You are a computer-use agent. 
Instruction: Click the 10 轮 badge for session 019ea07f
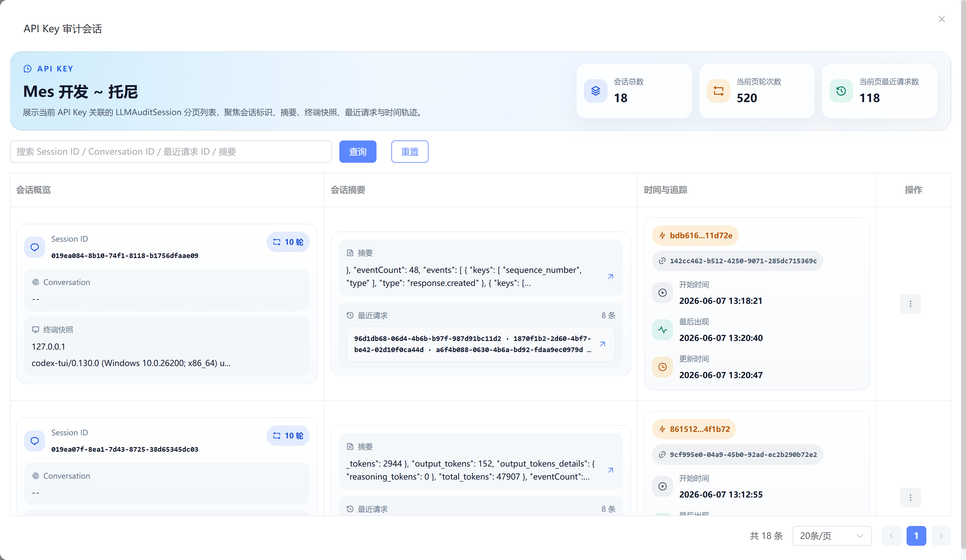(288, 436)
